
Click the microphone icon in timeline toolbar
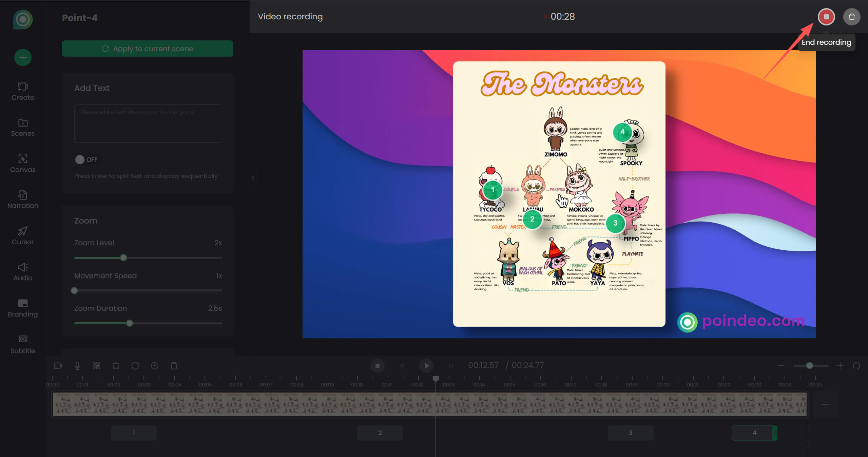(77, 365)
